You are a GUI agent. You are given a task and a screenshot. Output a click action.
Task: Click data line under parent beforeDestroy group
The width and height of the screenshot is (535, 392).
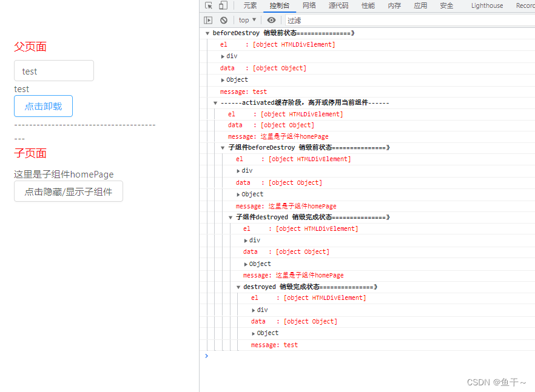click(x=263, y=68)
